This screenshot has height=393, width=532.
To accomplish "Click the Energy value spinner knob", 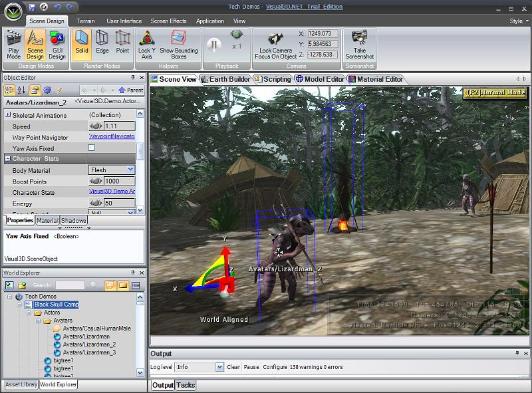I will (x=96, y=203).
